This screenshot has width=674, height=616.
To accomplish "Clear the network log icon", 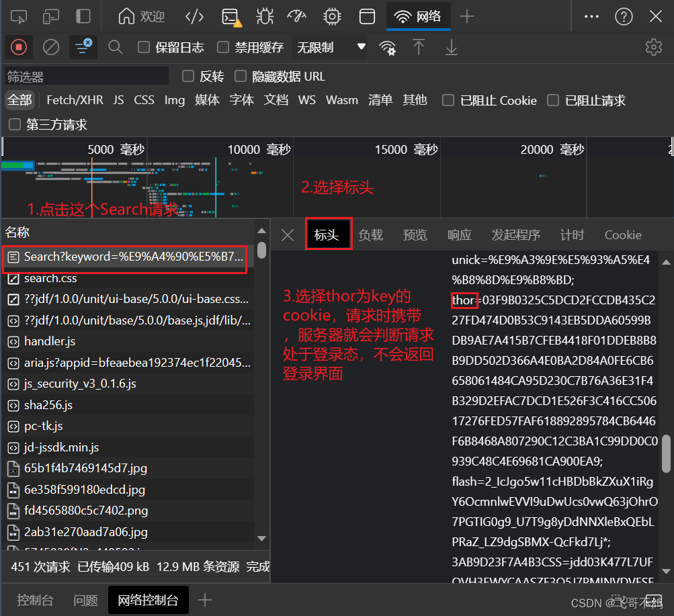I will [x=51, y=47].
